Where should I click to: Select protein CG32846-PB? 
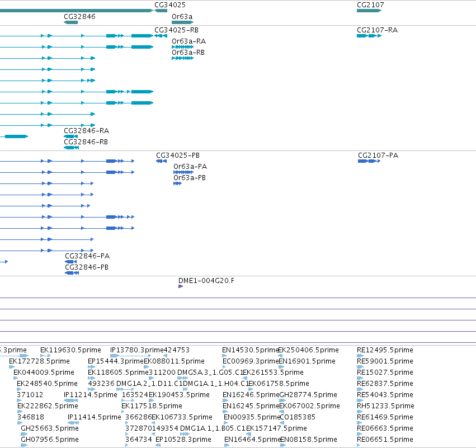(x=72, y=273)
